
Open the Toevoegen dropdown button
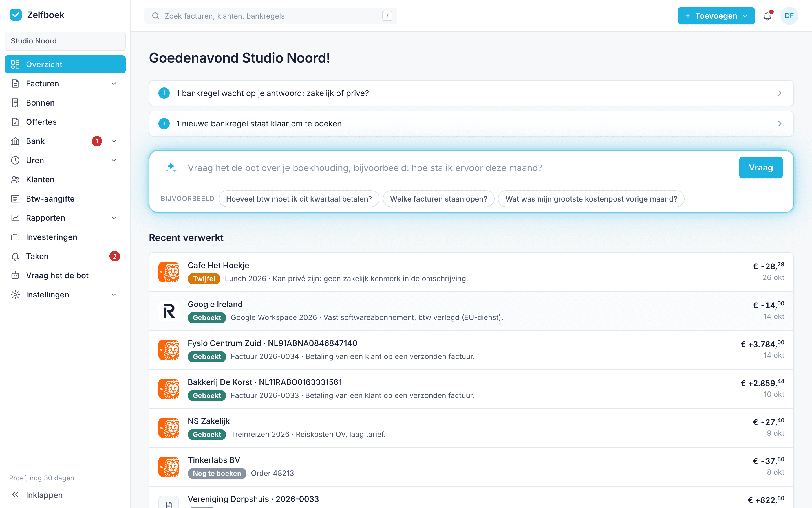[716, 16]
